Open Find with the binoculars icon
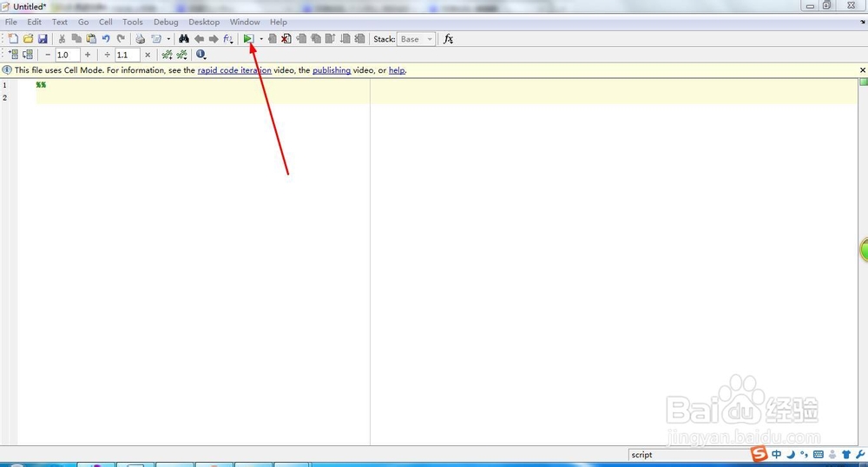 pos(184,39)
